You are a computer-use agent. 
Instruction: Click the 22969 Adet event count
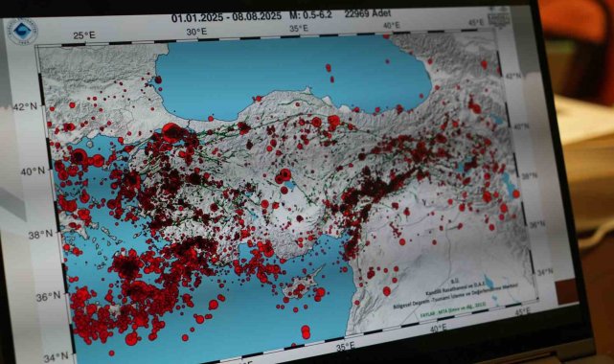coord(367,14)
